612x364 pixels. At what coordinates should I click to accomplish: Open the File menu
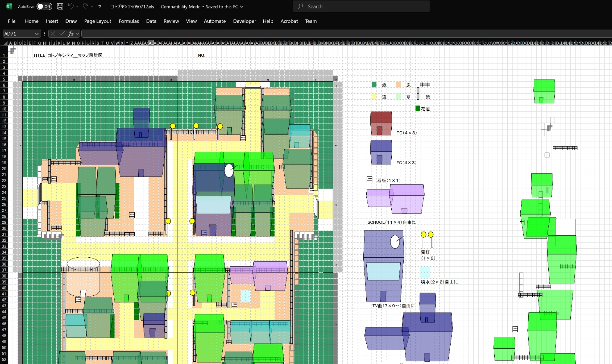(x=12, y=21)
